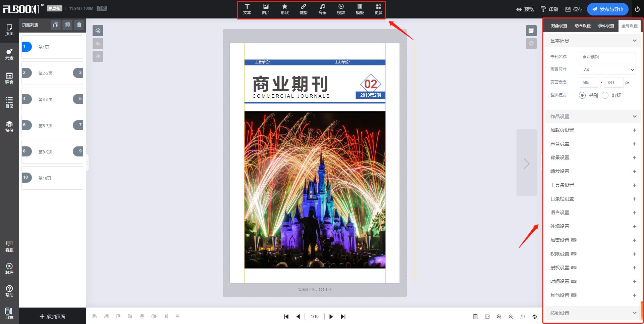Click the power logout icon
The width and height of the screenshot is (644, 324).
[x=637, y=9]
